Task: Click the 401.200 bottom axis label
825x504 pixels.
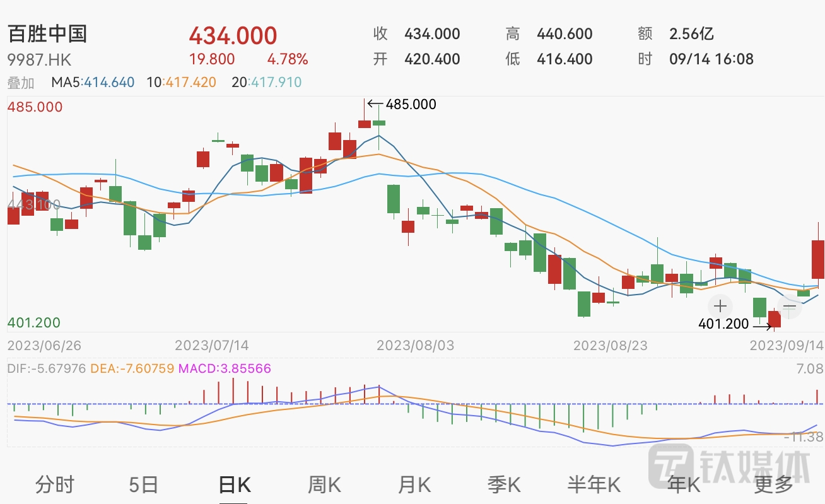Action: click(x=33, y=323)
